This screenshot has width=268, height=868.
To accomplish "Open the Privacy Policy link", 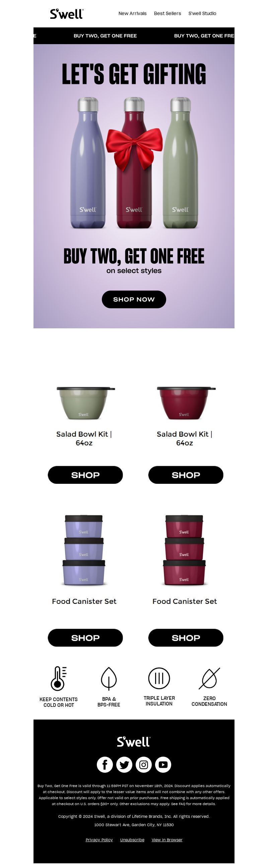I will (99, 840).
